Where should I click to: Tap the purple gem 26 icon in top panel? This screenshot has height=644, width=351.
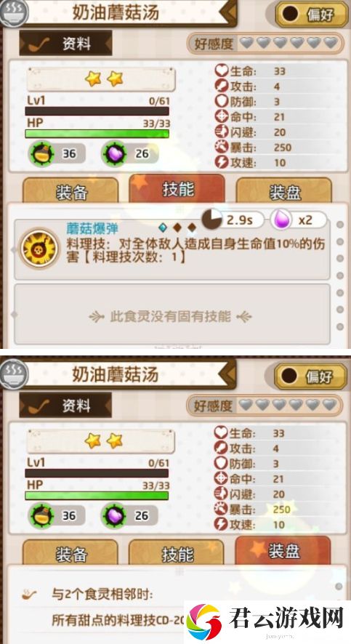coord(114,154)
